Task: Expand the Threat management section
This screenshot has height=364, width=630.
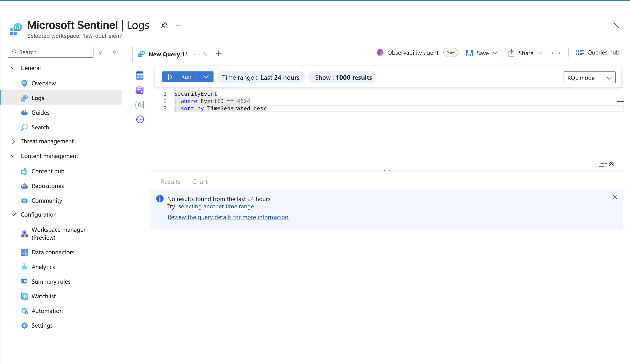Action: [14, 141]
